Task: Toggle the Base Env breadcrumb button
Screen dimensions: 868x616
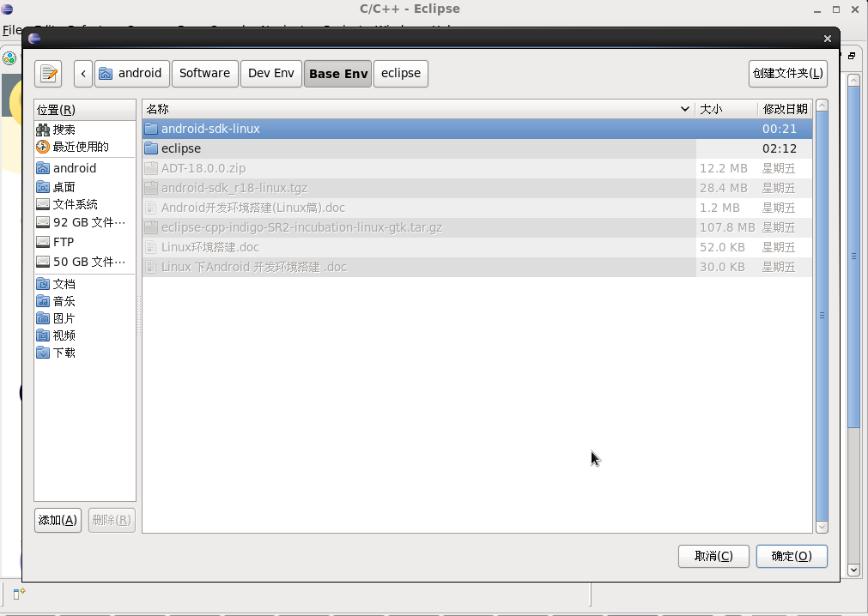Action: (337, 73)
